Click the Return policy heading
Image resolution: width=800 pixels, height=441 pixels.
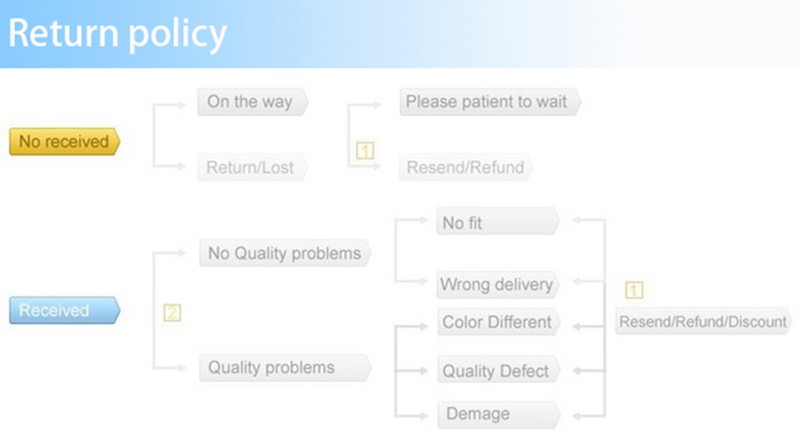(117, 34)
